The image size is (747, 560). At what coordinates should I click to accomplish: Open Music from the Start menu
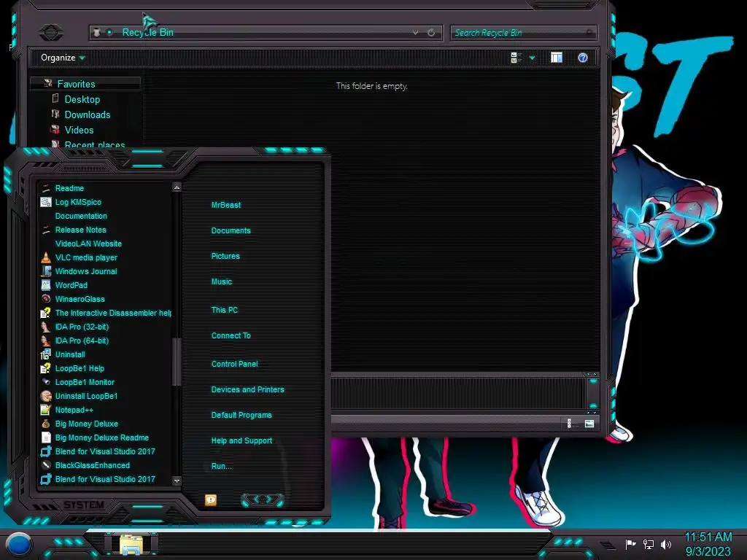[x=222, y=282]
